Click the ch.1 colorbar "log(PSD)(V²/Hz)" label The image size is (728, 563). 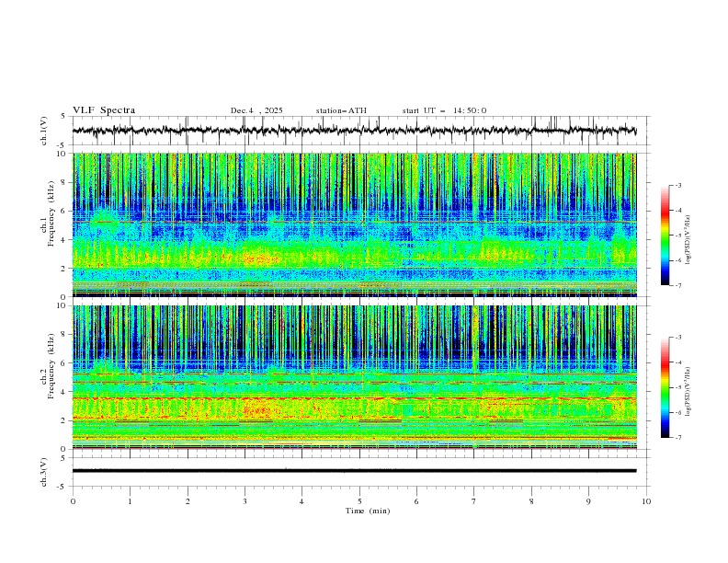pos(688,240)
